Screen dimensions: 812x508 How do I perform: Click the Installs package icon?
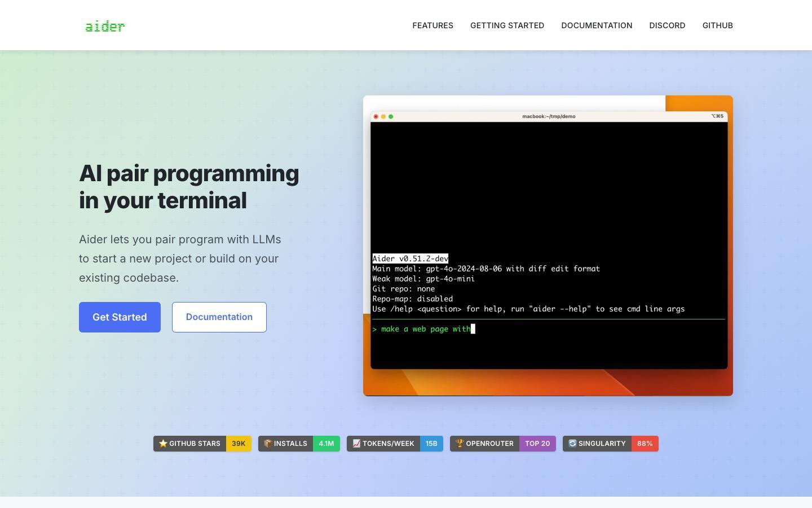point(268,444)
